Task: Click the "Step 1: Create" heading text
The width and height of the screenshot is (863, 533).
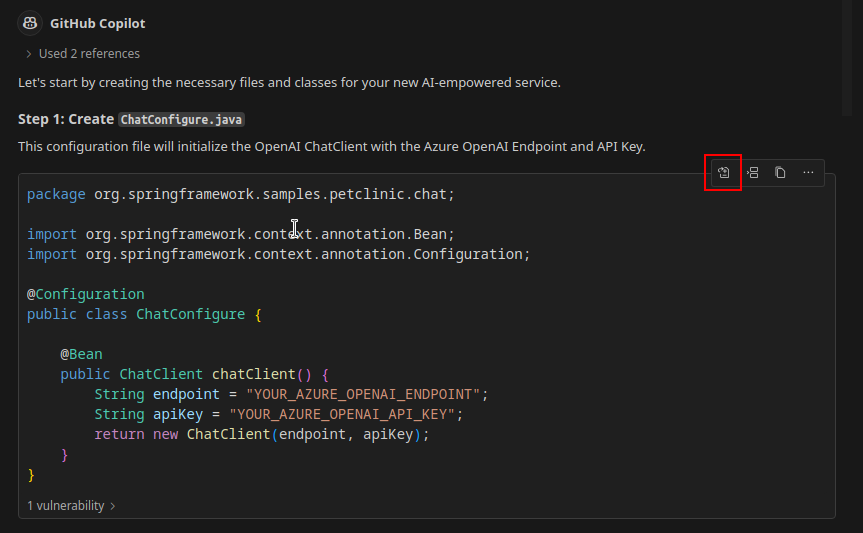Action: 66,119
